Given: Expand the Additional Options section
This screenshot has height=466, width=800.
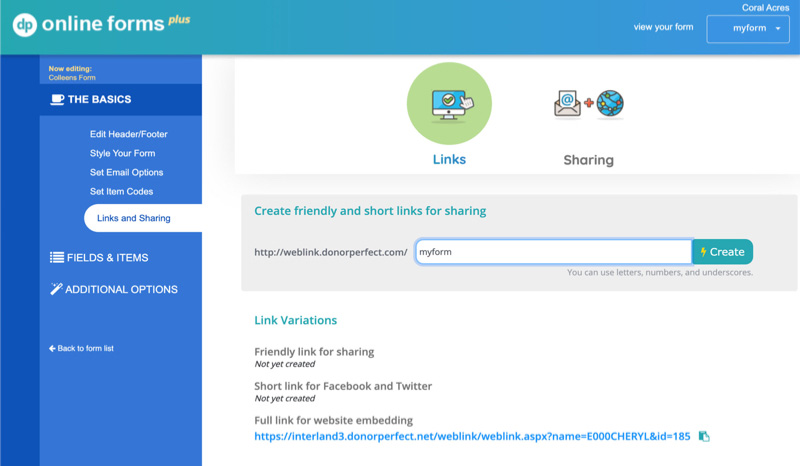Looking at the screenshot, I should pos(114,289).
